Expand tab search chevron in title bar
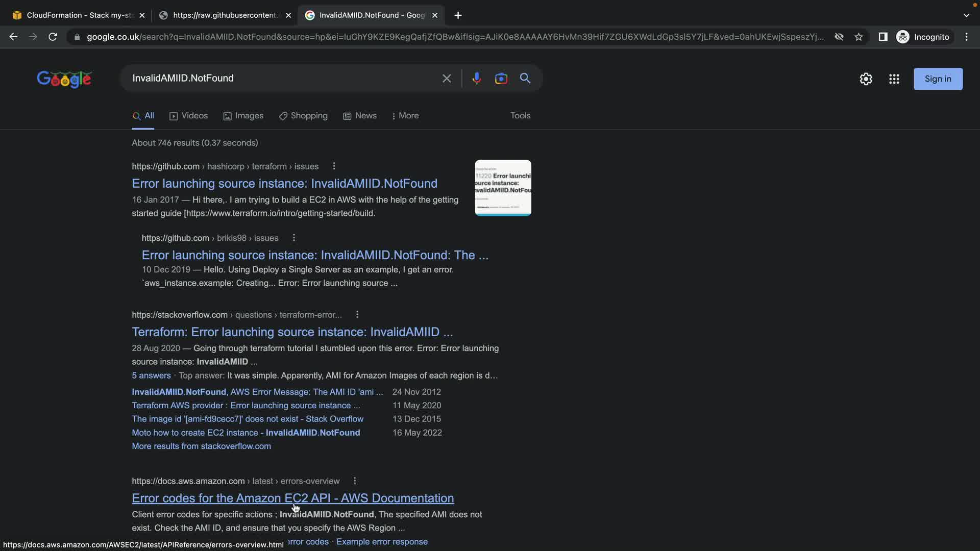The image size is (980, 551). point(966,15)
